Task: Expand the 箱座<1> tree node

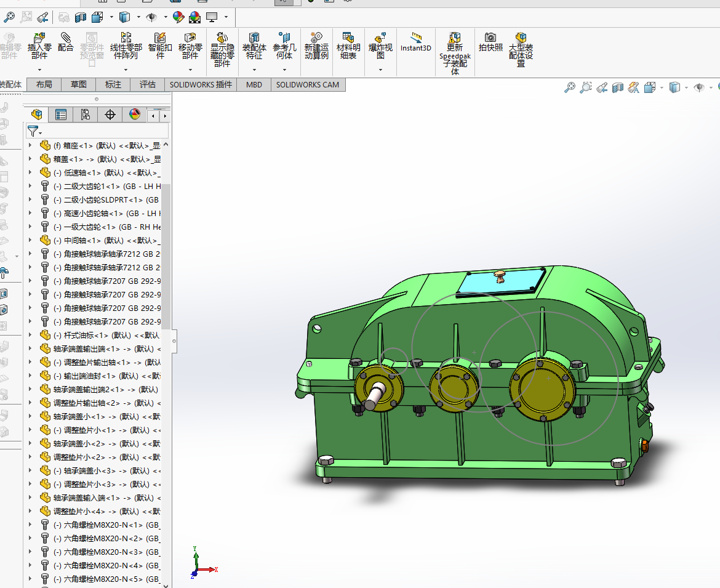Action: [x=30, y=146]
